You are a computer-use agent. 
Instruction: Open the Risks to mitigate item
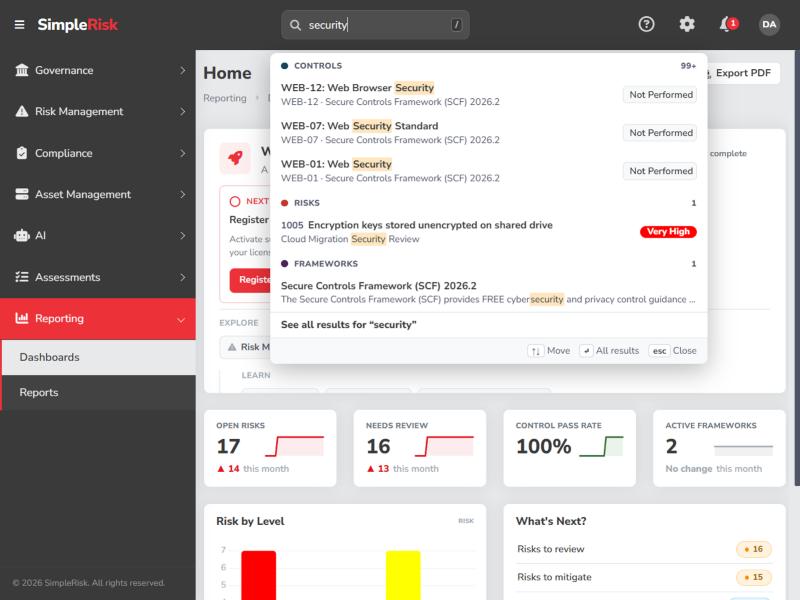[644, 577]
